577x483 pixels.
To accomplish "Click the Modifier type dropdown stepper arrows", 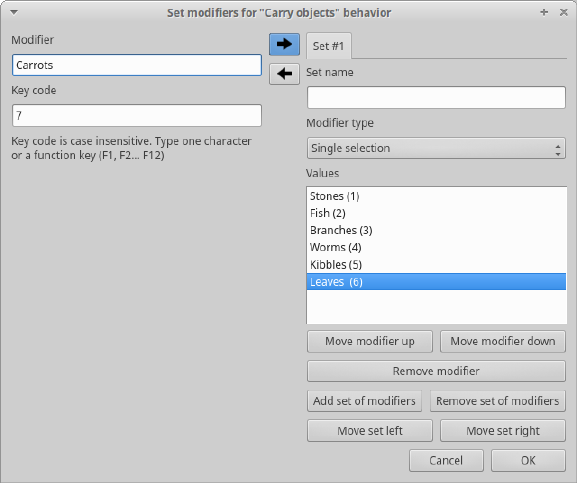I will point(558,149).
